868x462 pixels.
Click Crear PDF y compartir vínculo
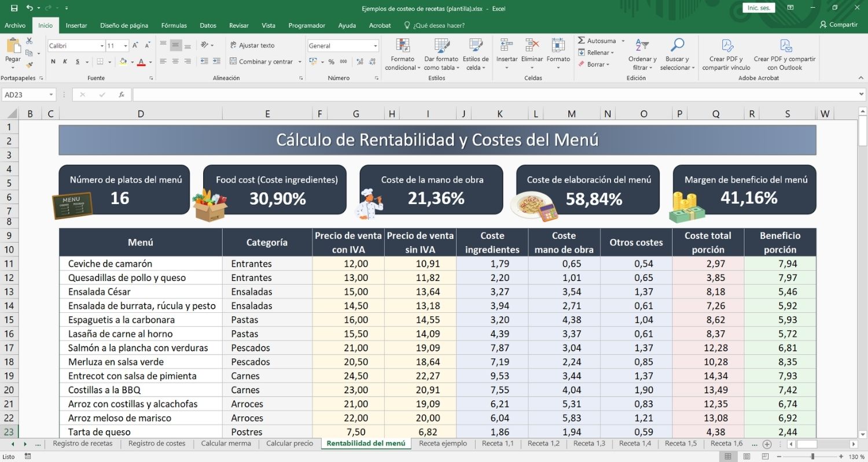click(x=726, y=54)
